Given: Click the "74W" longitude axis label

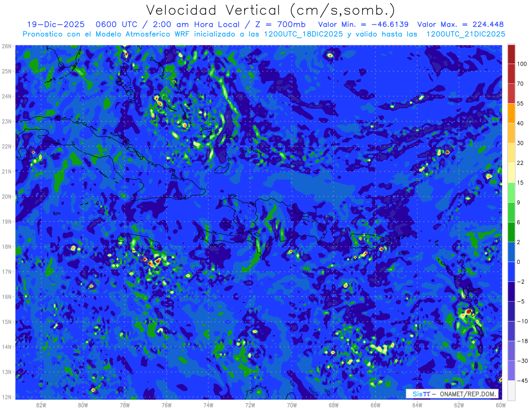Looking at the screenshot, I should (x=208, y=405).
